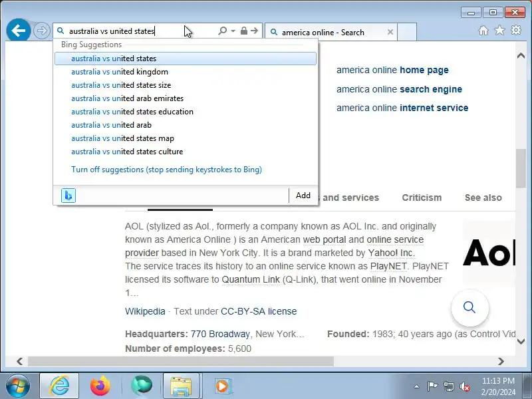Click the Go arrow in address bar
Image resolution: width=532 pixels, height=399 pixels.
coord(255,31)
